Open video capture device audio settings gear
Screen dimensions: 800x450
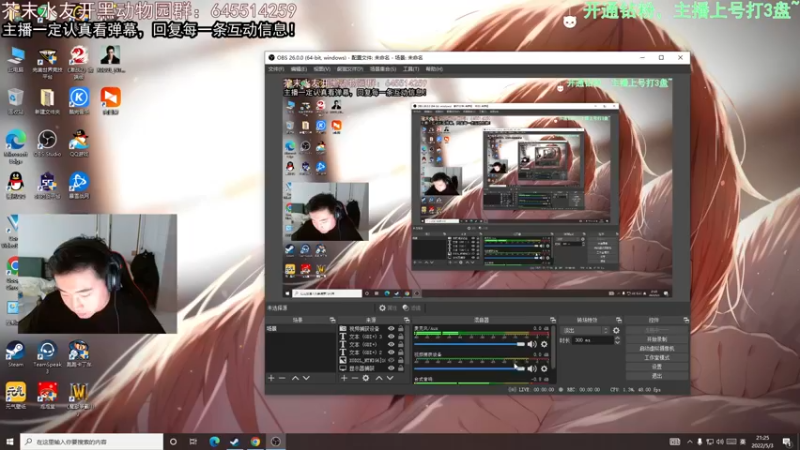(x=544, y=368)
